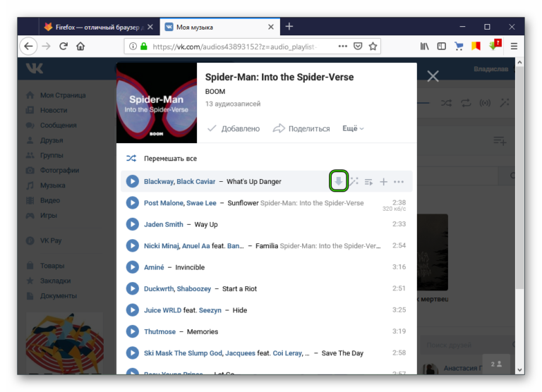542x392 pixels.
Task: Expand the Ещё dropdown
Action: pos(353,128)
